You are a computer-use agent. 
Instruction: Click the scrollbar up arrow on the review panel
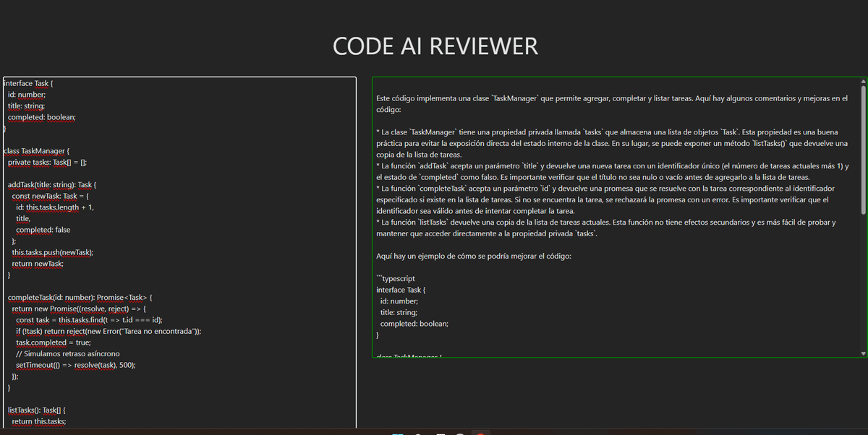(x=862, y=82)
